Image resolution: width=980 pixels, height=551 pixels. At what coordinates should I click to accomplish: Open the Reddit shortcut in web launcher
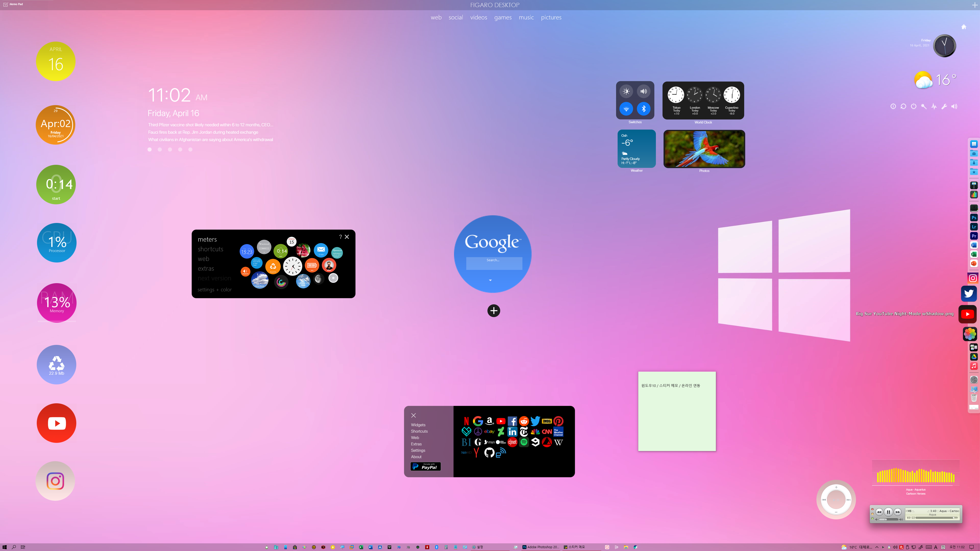coord(524,421)
